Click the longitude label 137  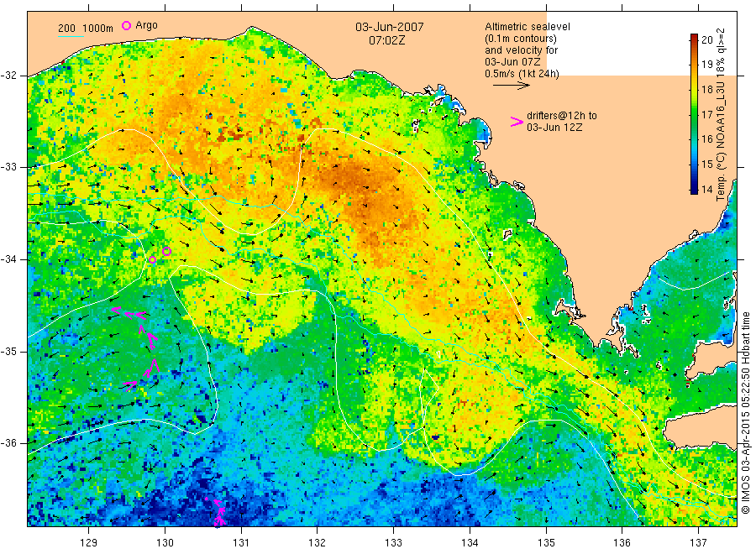(698, 543)
